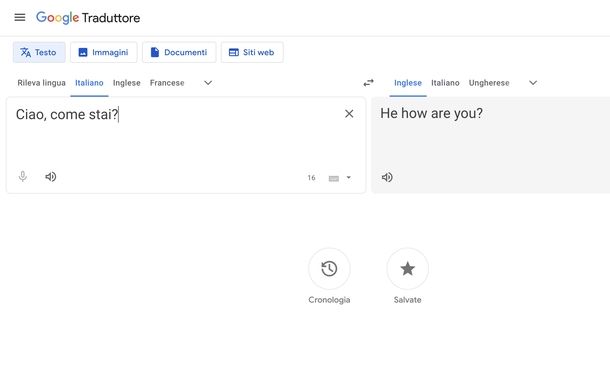Switch to Siti web translation mode
The height and width of the screenshot is (389, 610).
[x=252, y=52]
